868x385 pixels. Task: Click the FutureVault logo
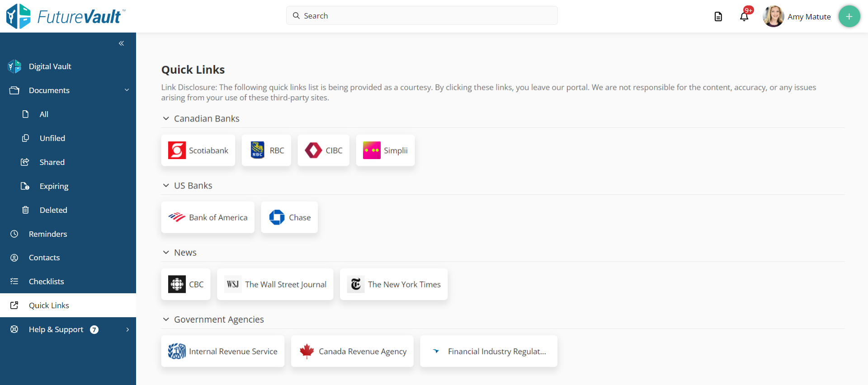[66, 16]
